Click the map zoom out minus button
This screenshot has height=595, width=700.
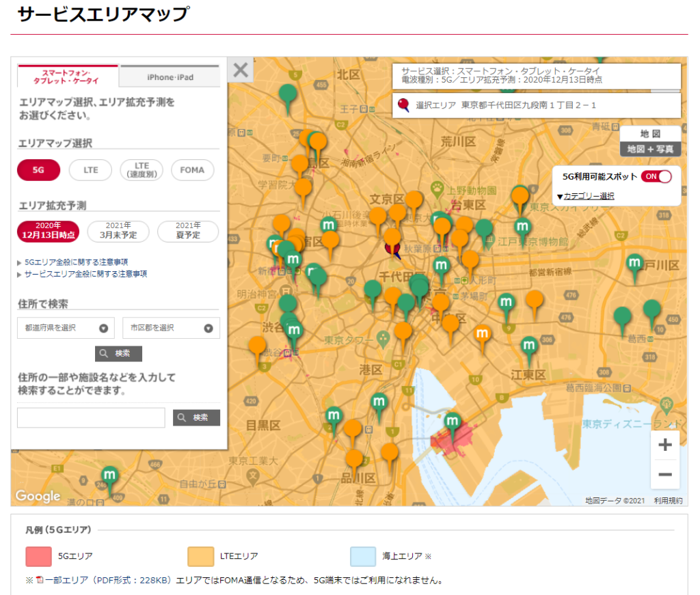[664, 474]
